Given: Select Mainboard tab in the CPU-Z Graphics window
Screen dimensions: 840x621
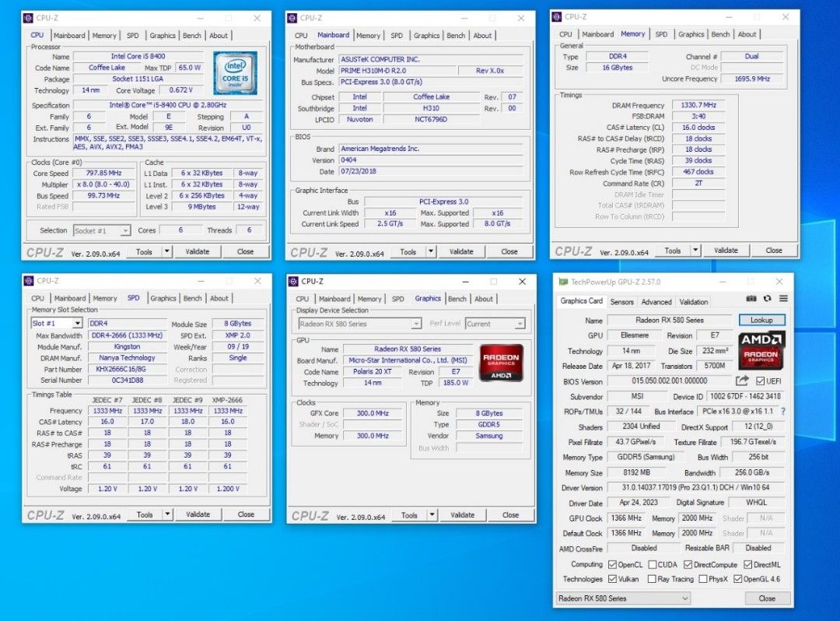Looking at the screenshot, I should pos(334,299).
